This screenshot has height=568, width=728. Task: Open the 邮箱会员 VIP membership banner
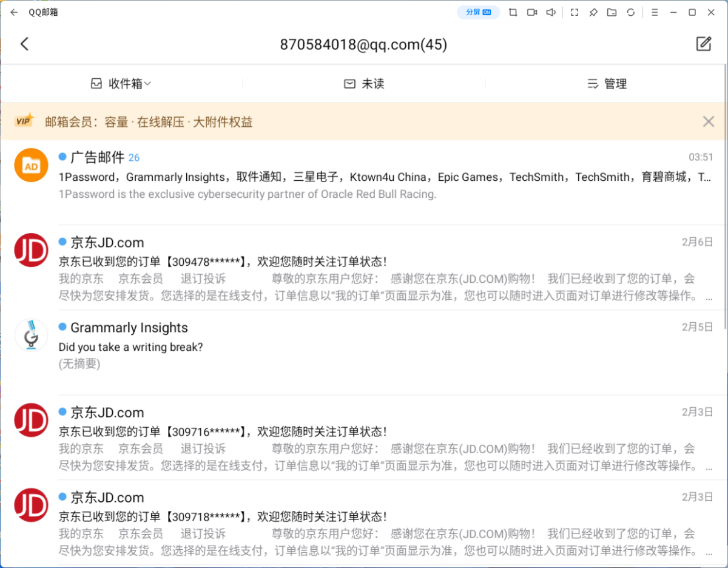[149, 121]
